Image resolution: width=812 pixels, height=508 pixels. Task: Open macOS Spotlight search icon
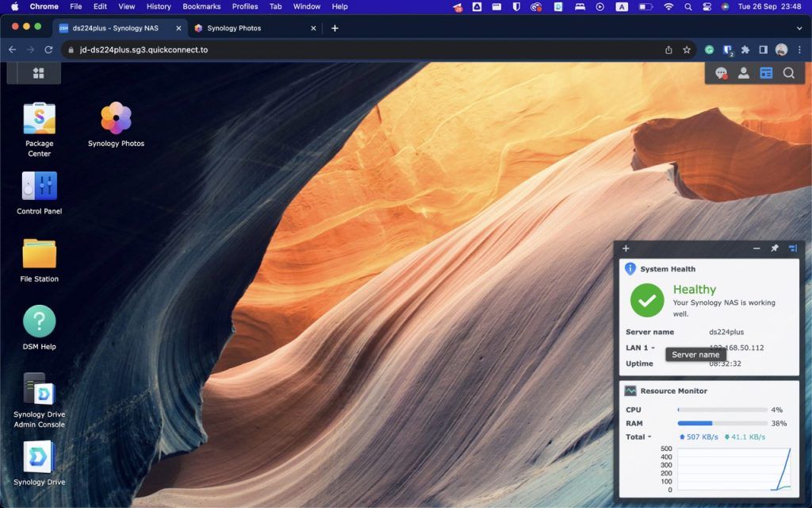(x=688, y=6)
